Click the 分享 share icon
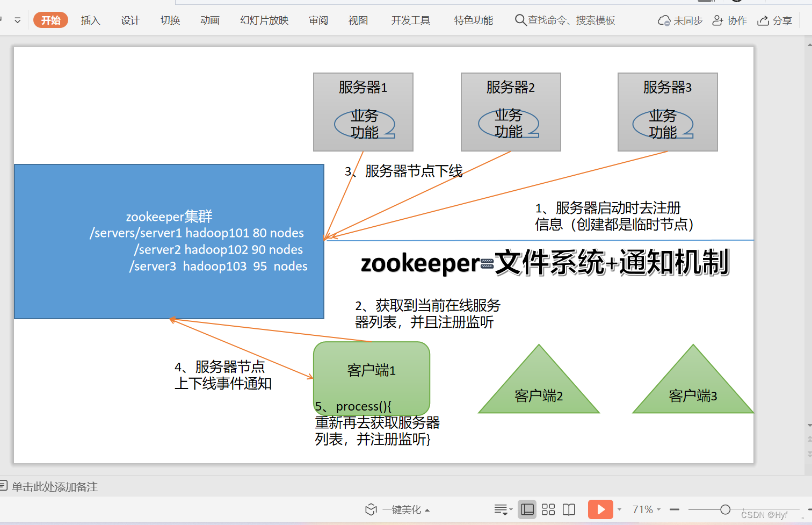This screenshot has width=812, height=525. [x=763, y=20]
